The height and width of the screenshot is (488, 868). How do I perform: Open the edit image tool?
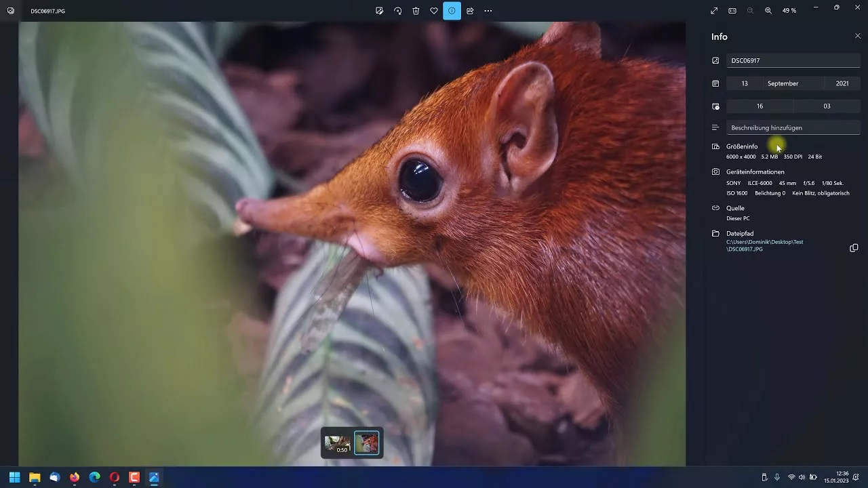click(380, 11)
